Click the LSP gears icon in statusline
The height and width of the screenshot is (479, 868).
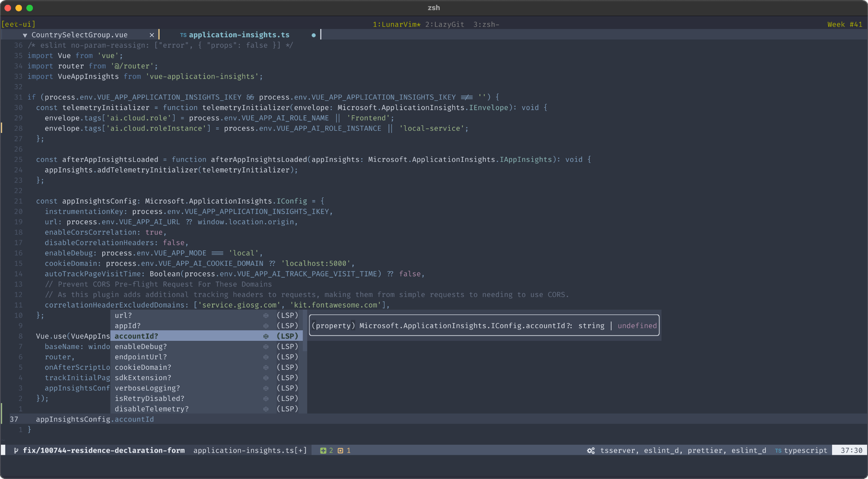591,450
